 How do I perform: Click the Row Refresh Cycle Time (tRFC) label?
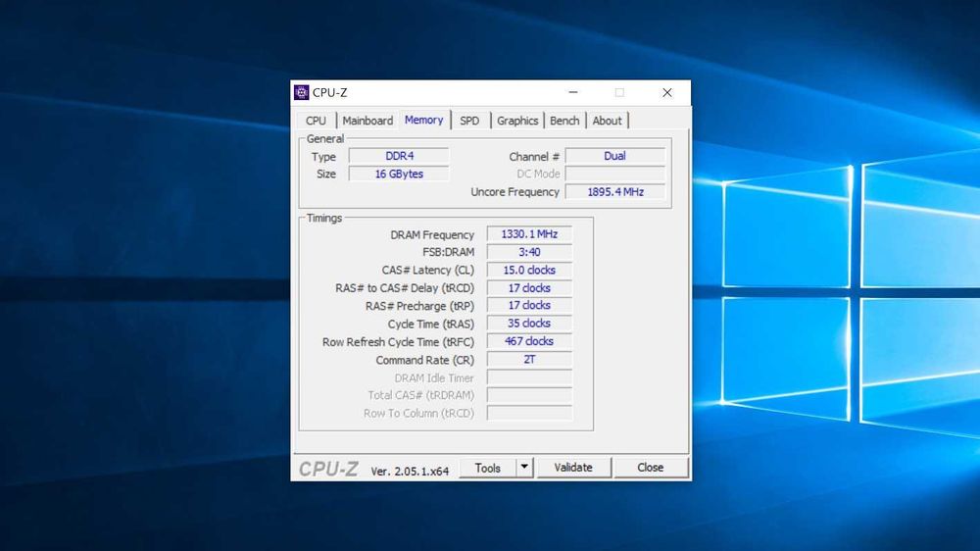tap(398, 342)
